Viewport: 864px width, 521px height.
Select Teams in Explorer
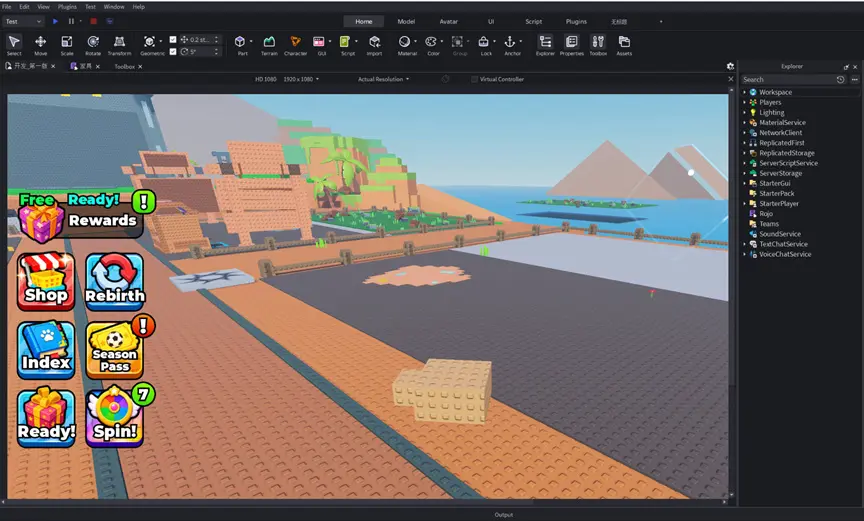click(x=769, y=224)
